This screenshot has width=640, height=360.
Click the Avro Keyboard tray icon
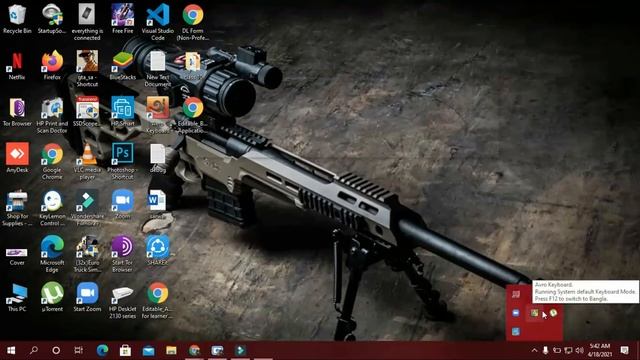coord(534,313)
